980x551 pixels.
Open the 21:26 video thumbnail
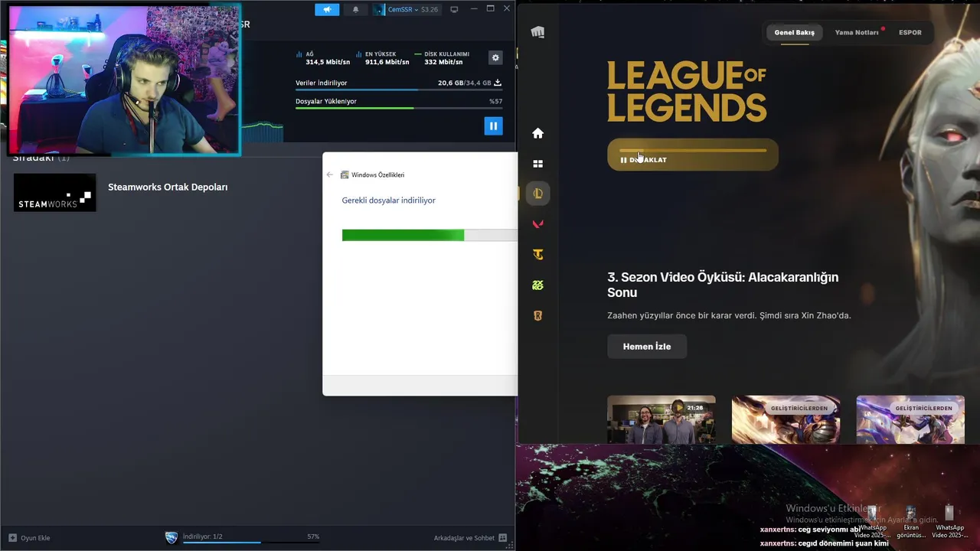[661, 419]
